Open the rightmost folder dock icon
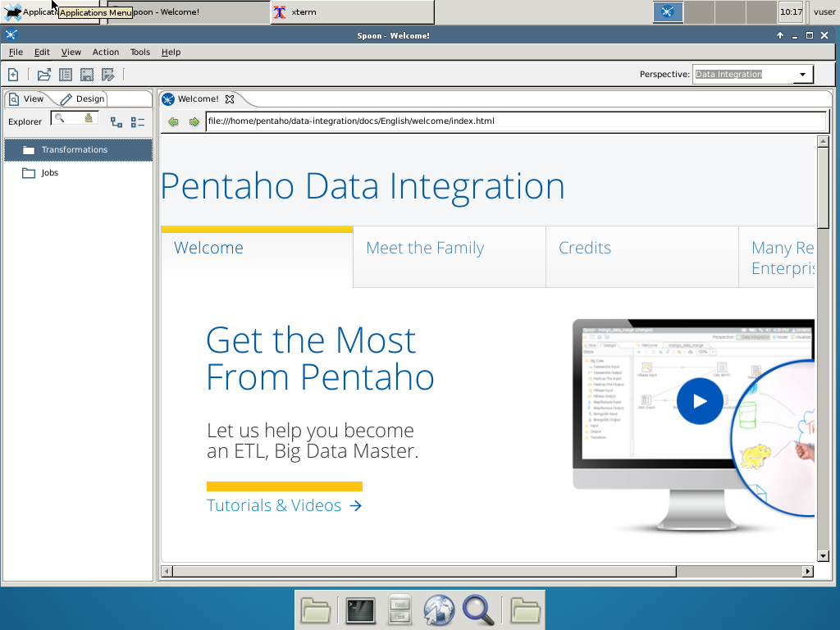 coord(526,610)
